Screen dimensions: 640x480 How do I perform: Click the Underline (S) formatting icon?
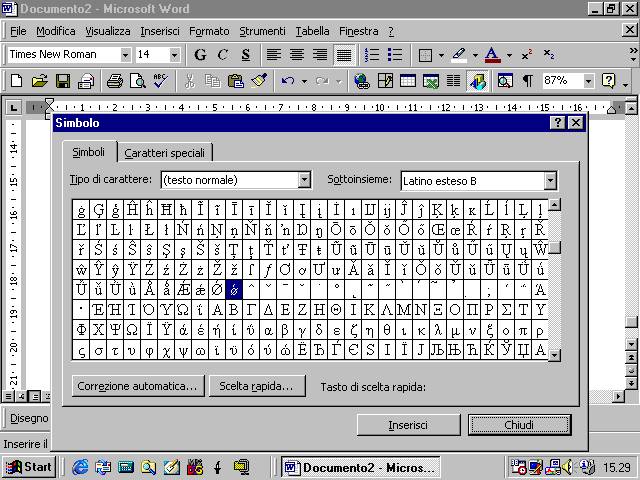coord(245,55)
